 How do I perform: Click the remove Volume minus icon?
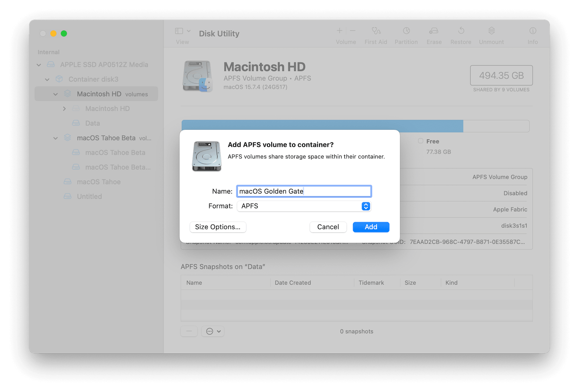tap(353, 31)
